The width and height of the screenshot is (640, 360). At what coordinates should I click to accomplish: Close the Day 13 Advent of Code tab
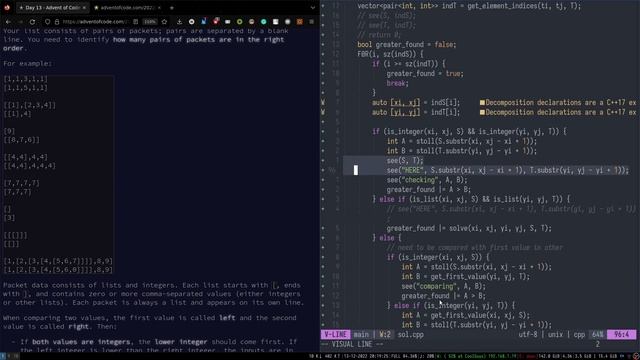(84, 8)
